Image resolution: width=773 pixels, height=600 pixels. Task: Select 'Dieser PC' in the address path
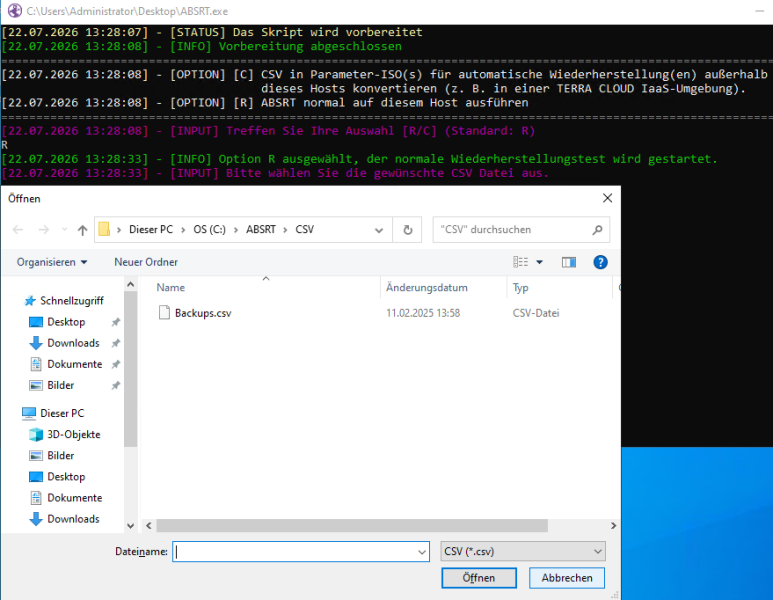[151, 229]
